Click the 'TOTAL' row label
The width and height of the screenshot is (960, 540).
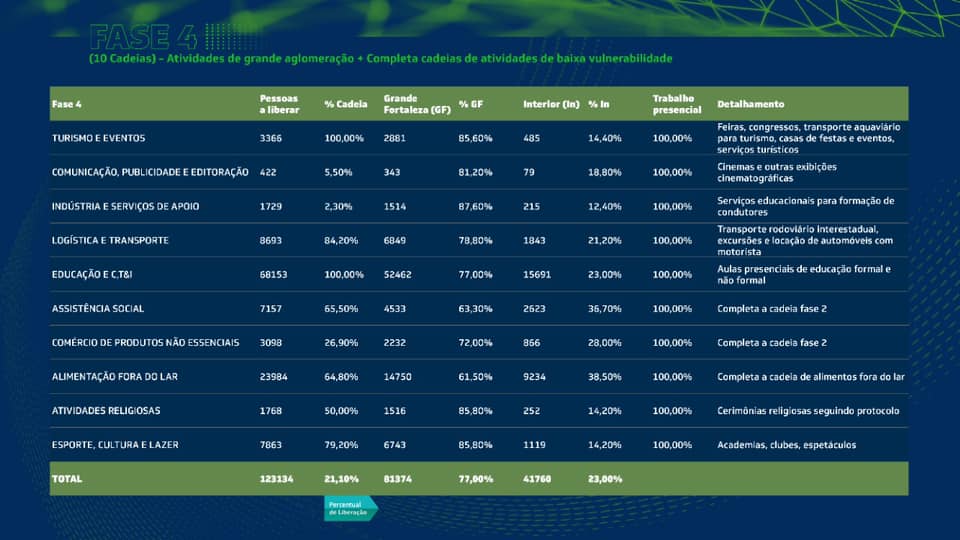pos(67,479)
